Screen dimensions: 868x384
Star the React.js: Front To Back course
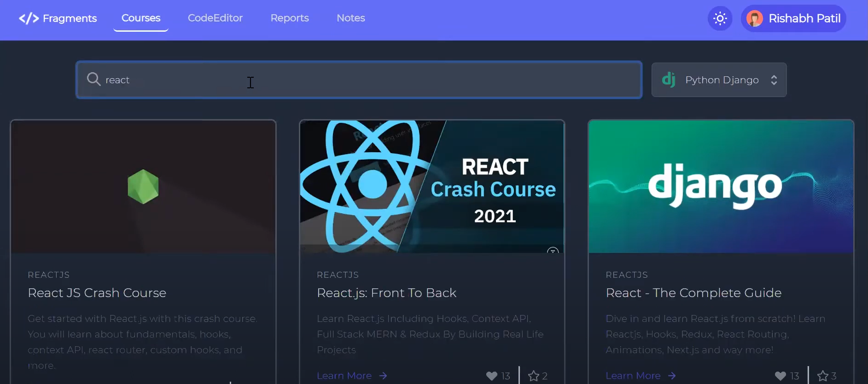click(x=533, y=376)
